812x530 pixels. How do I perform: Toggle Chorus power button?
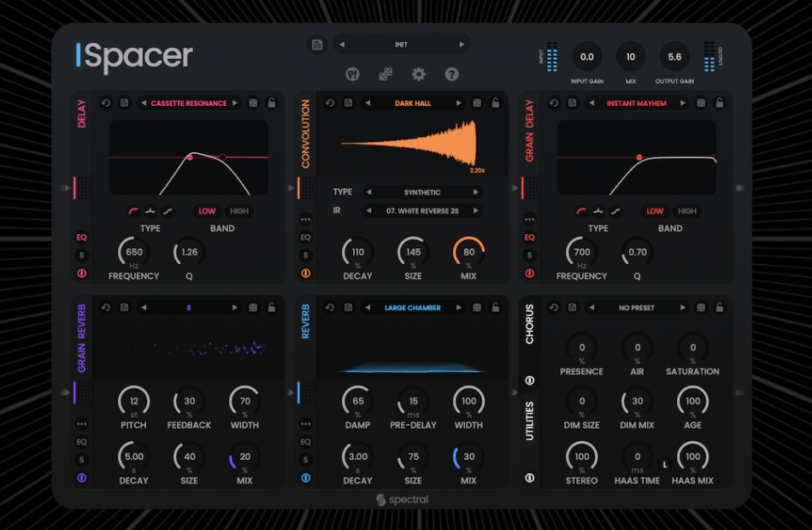click(529, 380)
